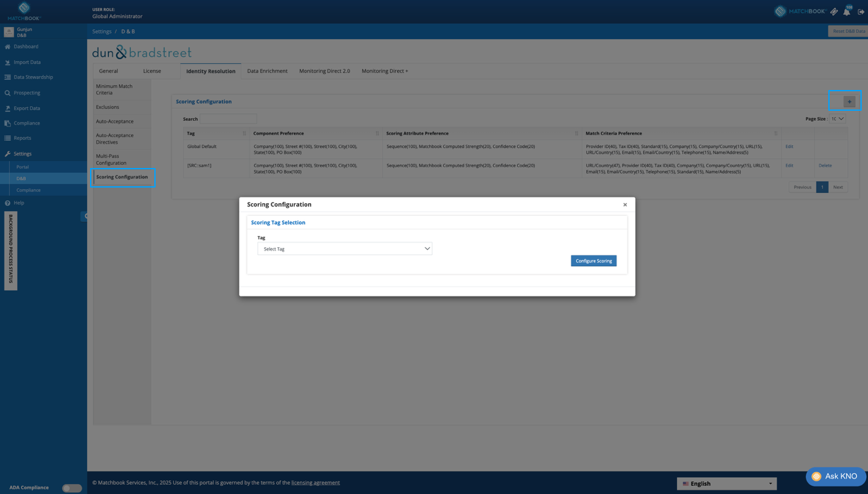Select Auto-Acceptance Directives in side menu

pyautogui.click(x=122, y=138)
